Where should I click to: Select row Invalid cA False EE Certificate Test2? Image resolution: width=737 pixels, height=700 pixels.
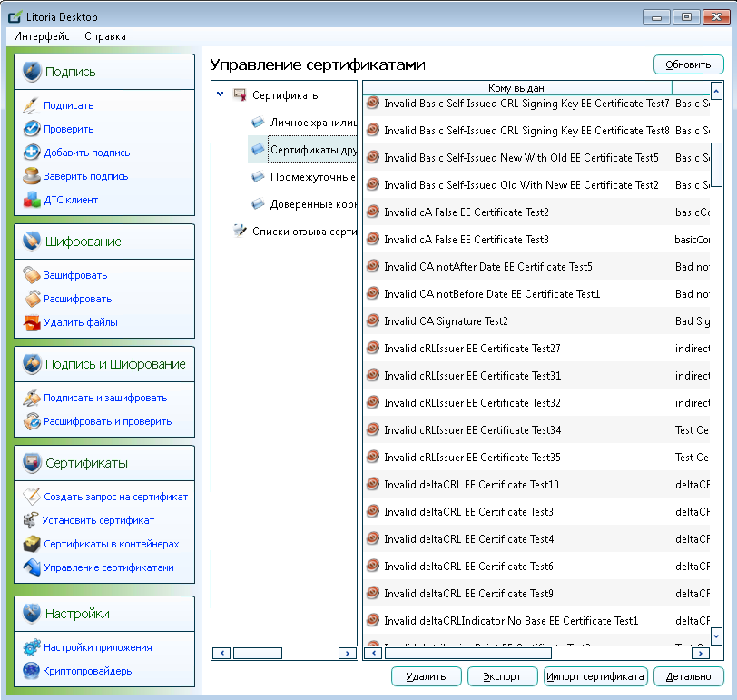536,212
